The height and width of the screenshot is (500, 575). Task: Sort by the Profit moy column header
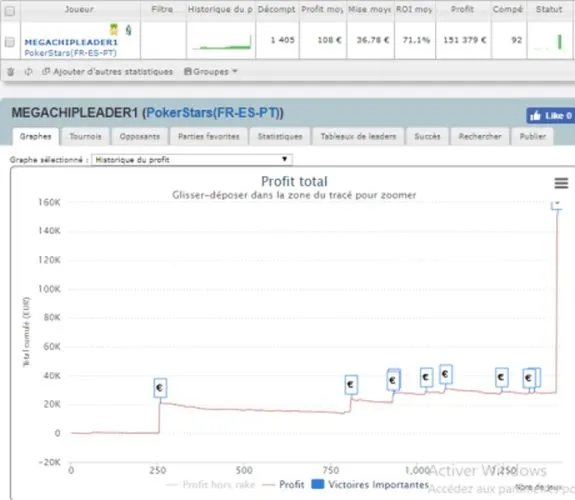click(x=322, y=10)
